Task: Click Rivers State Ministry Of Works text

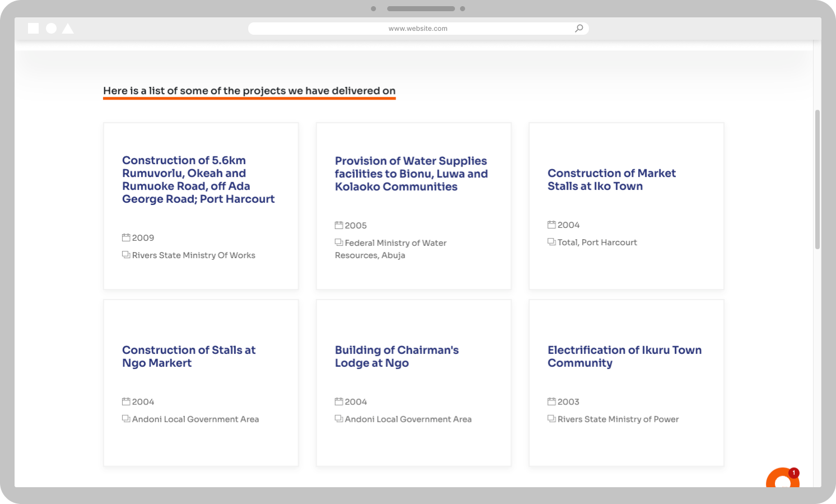Action: (x=194, y=255)
